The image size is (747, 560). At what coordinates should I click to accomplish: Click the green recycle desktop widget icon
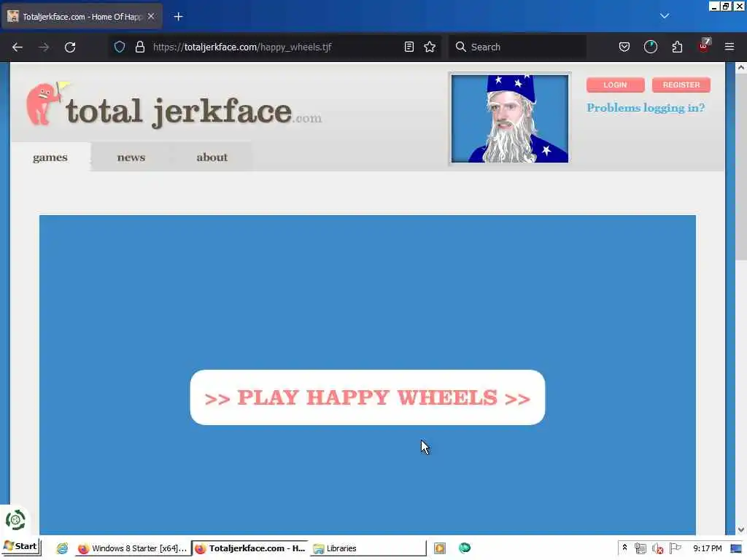[x=15, y=520]
